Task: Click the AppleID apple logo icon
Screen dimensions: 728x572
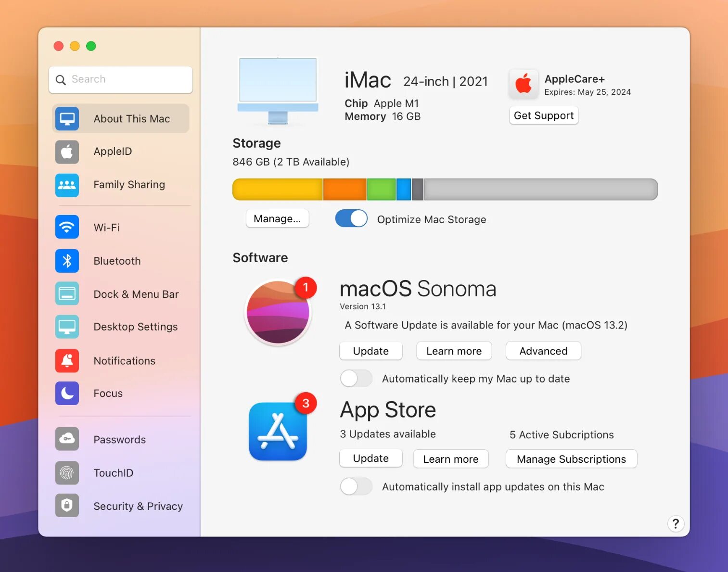Action: click(x=67, y=152)
